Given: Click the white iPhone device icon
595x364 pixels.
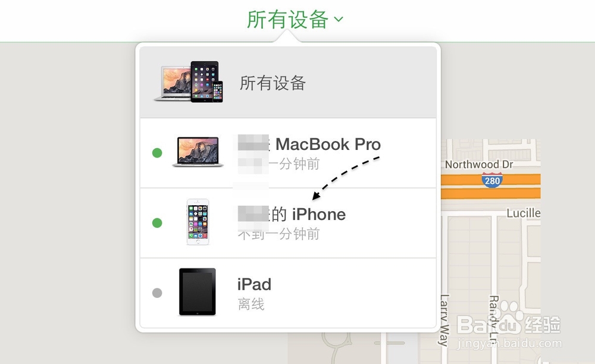Looking at the screenshot, I should [x=198, y=222].
